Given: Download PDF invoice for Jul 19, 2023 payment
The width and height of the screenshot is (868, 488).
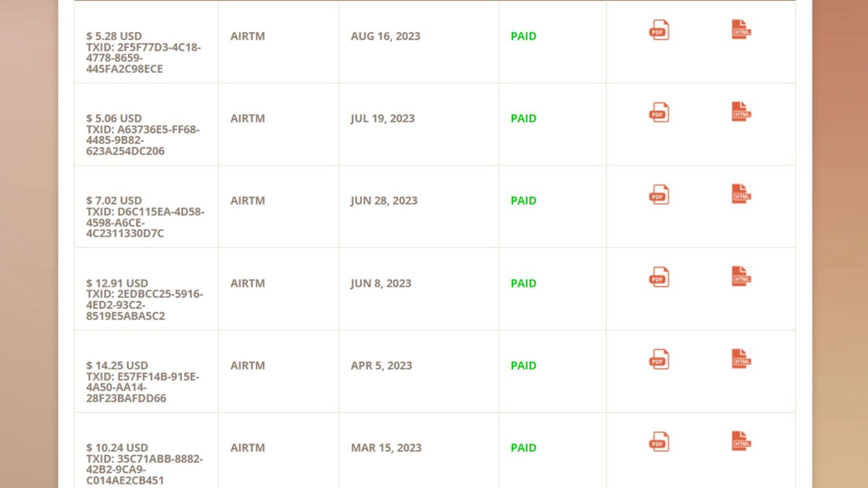Looking at the screenshot, I should coord(658,112).
